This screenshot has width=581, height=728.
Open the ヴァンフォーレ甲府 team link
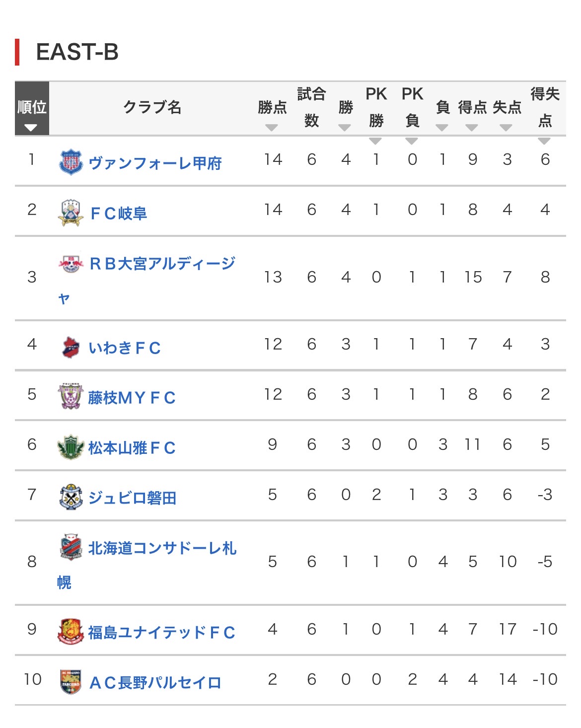(x=155, y=163)
